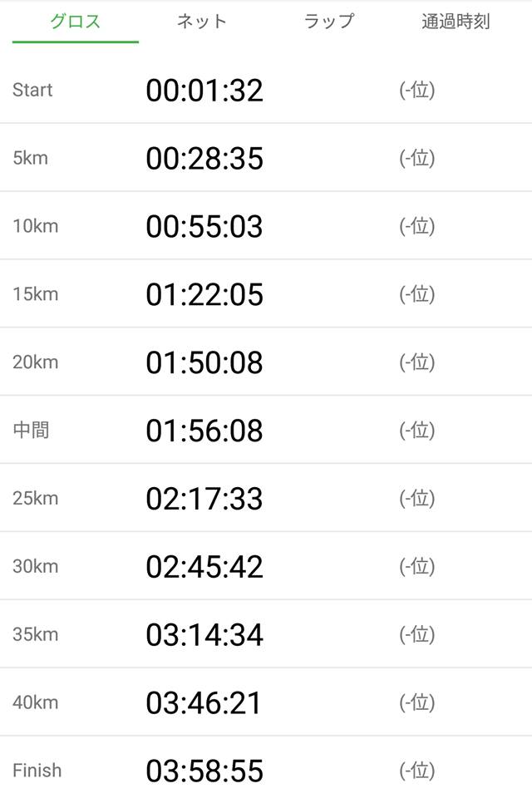Click the rank indicator in 5km row
The width and height of the screenshot is (532, 798).
point(417,158)
